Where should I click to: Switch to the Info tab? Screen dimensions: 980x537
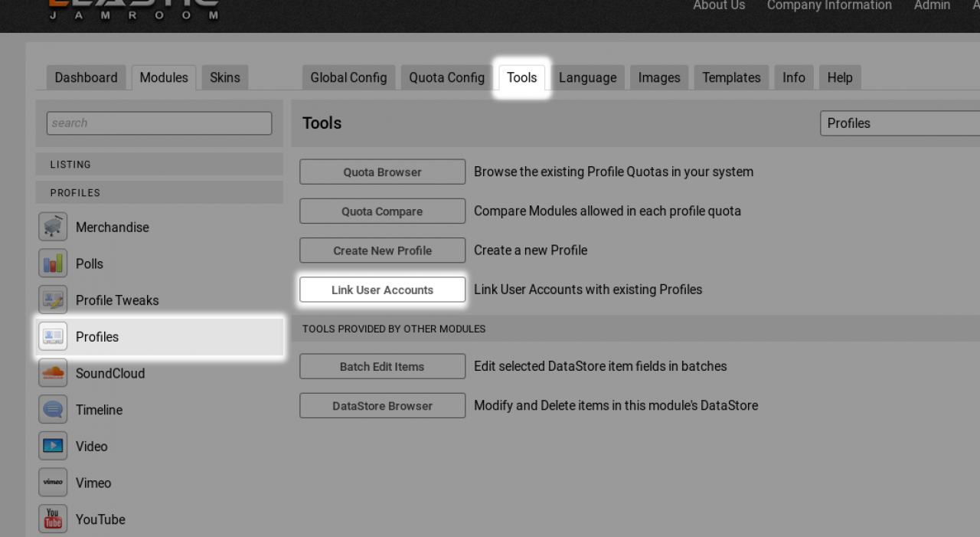(794, 77)
